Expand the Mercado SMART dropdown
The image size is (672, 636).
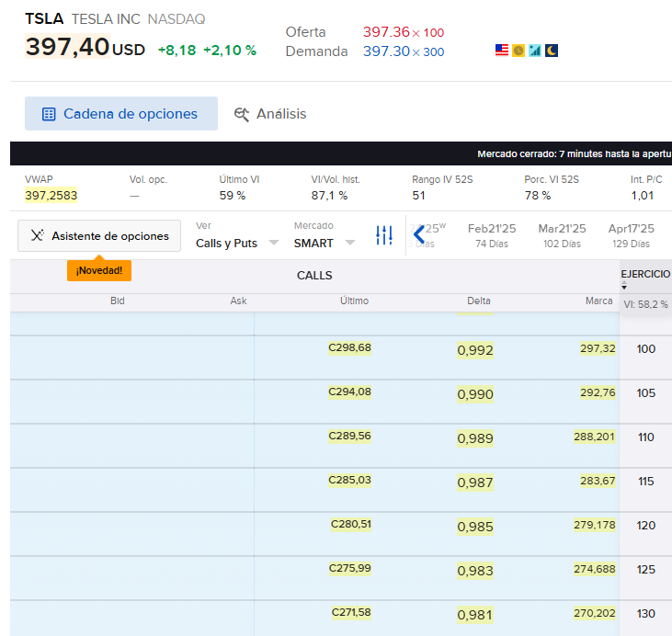325,243
